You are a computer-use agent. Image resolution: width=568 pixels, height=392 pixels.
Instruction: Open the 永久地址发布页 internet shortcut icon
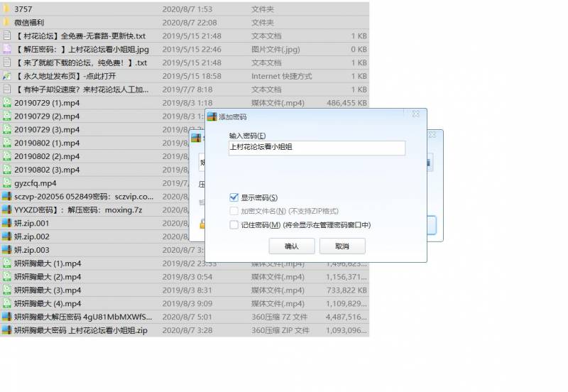6,76
